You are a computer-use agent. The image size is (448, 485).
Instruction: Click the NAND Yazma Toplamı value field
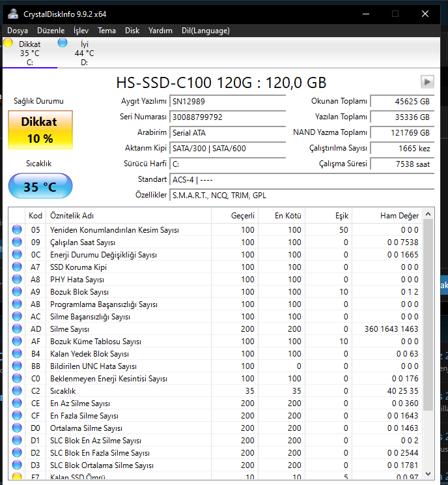402,133
